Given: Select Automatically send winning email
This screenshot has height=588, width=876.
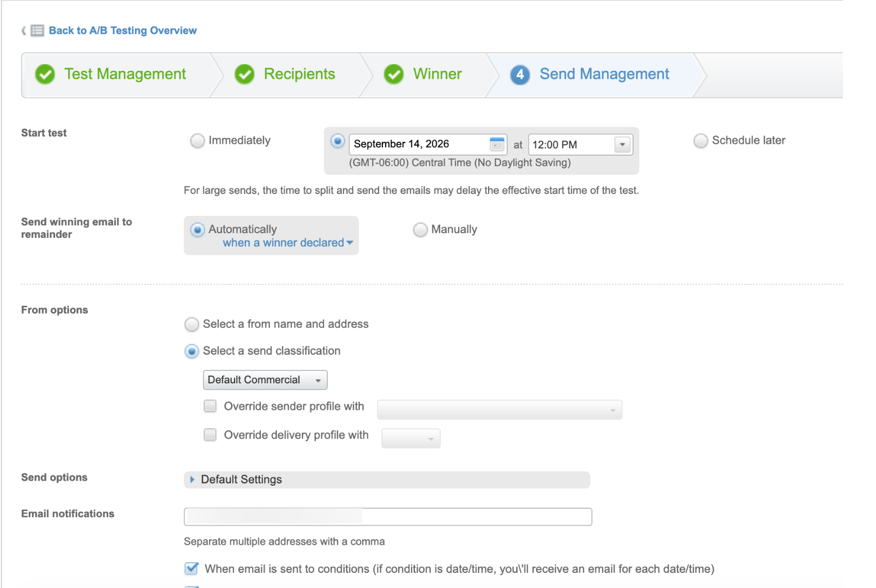Looking at the screenshot, I should (197, 229).
